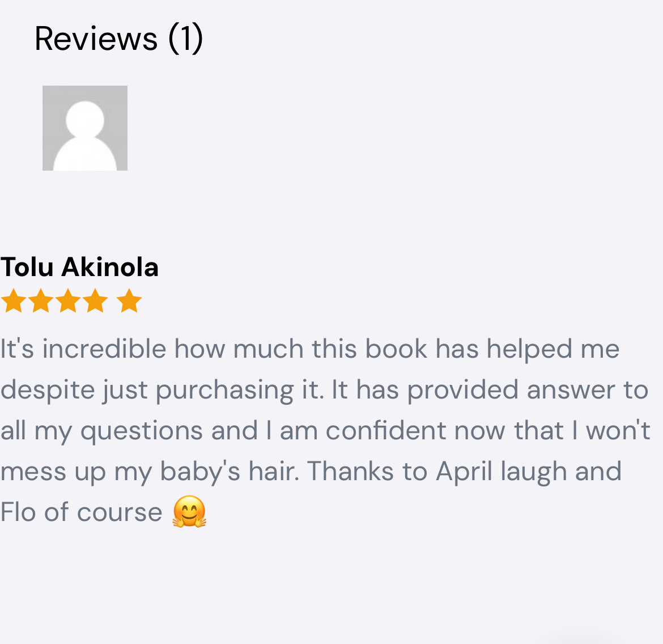Screen dimensions: 663x644
Task: Click the first rating star
Action: (13, 301)
